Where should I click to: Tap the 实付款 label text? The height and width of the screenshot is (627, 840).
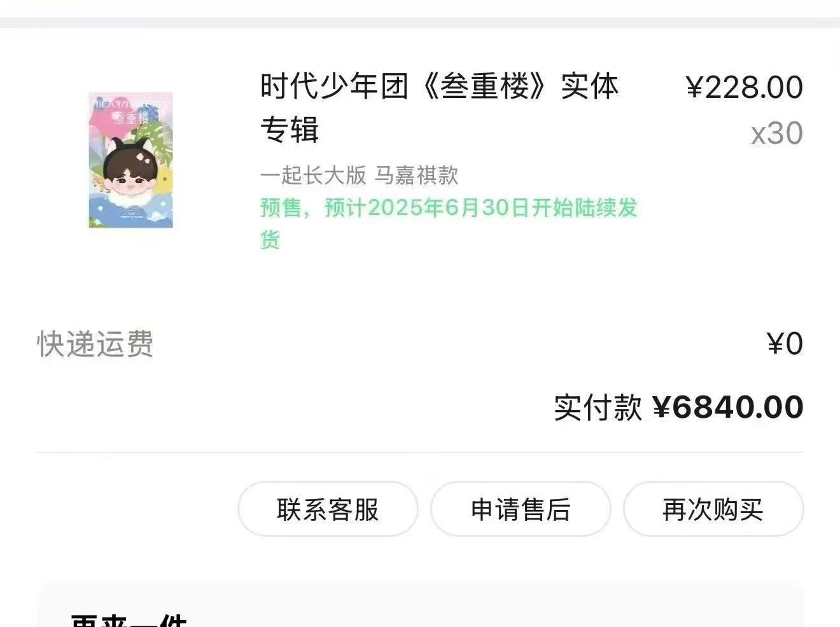tap(598, 407)
